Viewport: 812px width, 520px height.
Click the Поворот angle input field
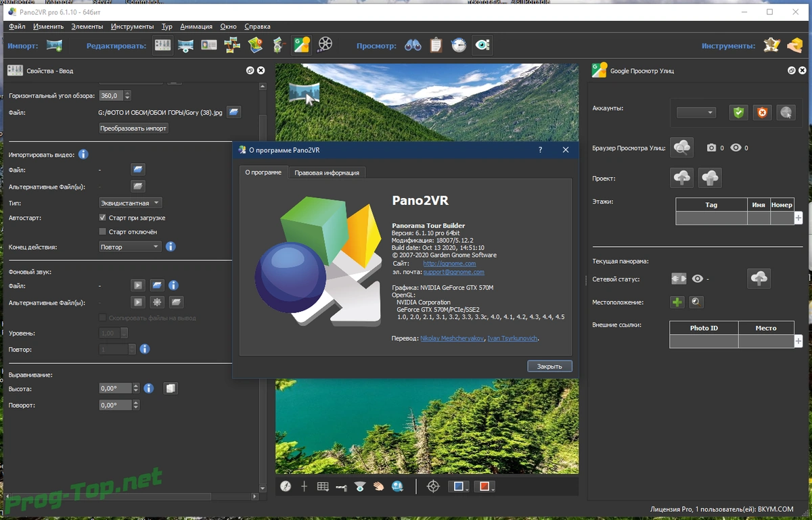(x=115, y=405)
